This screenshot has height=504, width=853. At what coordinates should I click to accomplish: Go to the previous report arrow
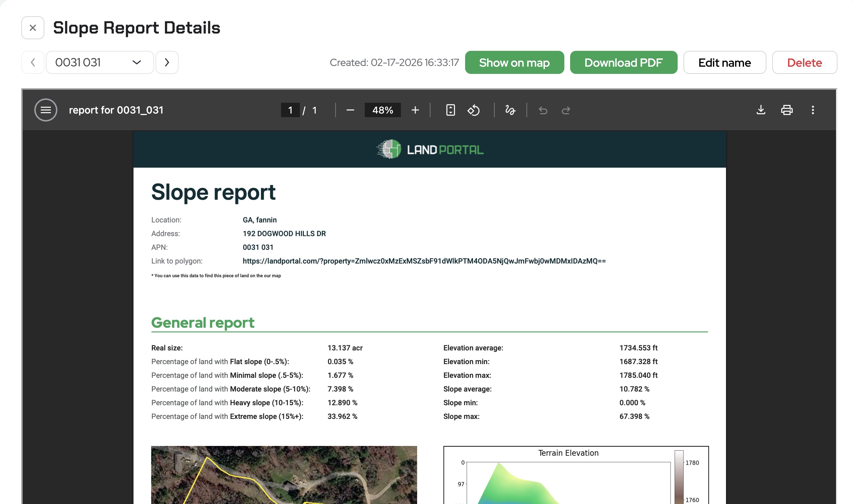33,62
